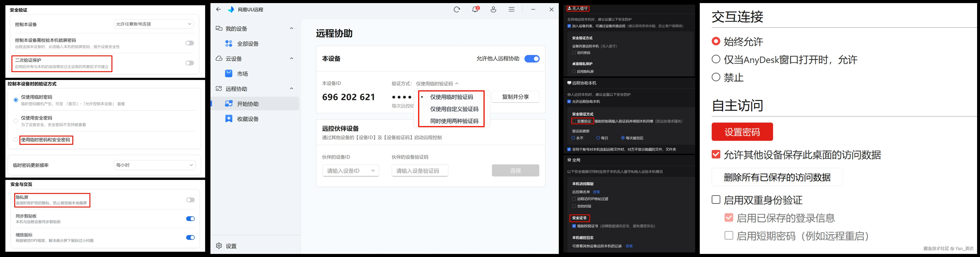Open the 允许任意账号连接 dropdown

(154, 24)
